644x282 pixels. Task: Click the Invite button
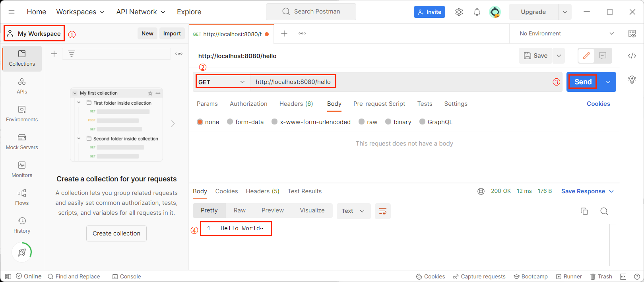click(429, 12)
